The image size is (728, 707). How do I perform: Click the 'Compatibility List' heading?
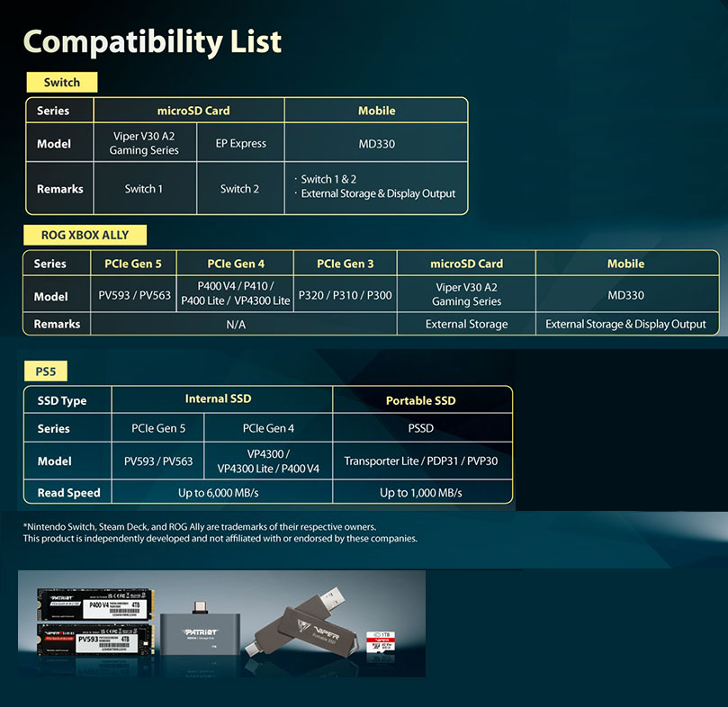[152, 41]
